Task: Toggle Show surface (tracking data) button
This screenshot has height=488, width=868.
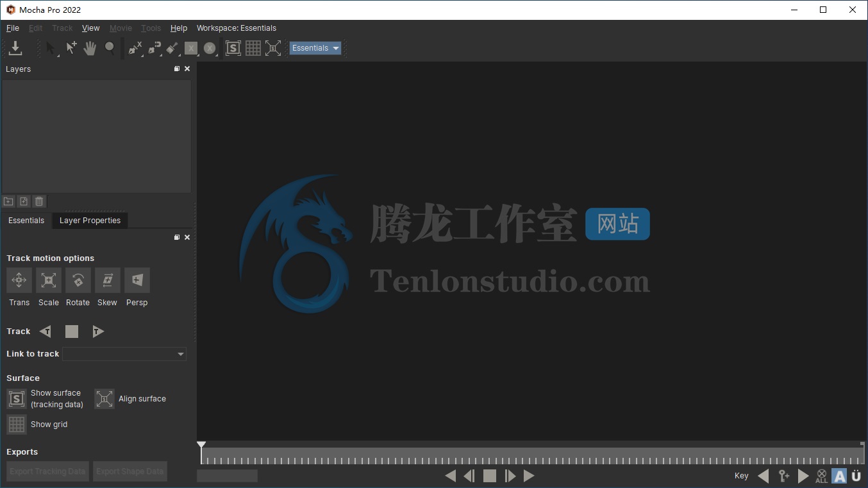Action: 17,399
